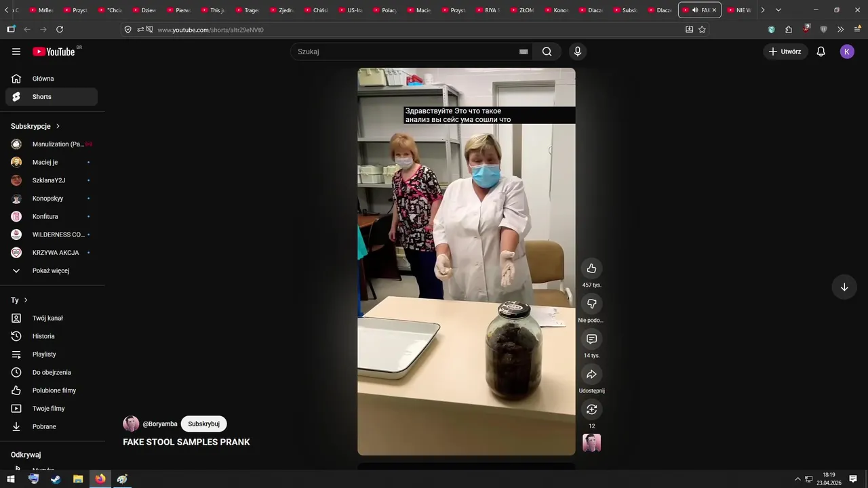Click the remix icon showing 12
Screen dimensions: 868x488
pos(591,409)
